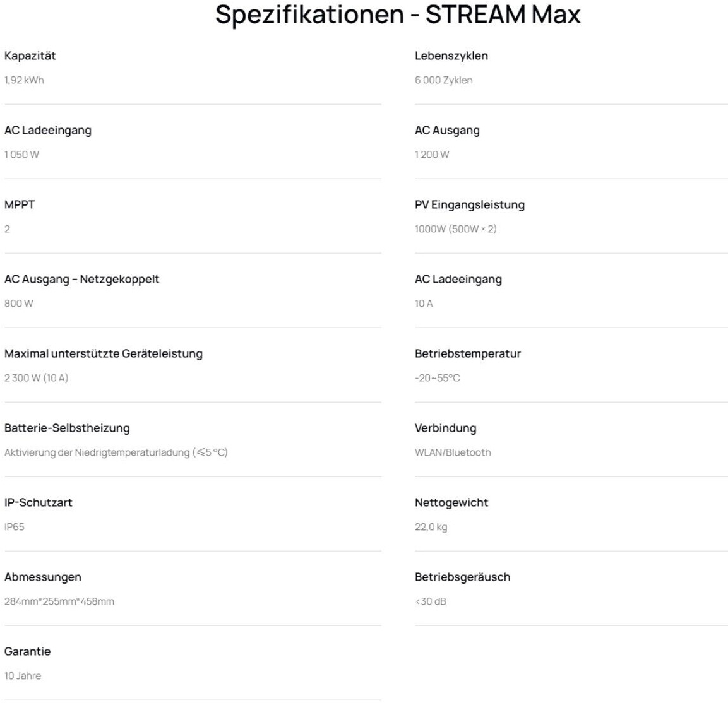
Task: Click the "Spezifikationen - STREAM Max" heading
Action: coord(398,15)
